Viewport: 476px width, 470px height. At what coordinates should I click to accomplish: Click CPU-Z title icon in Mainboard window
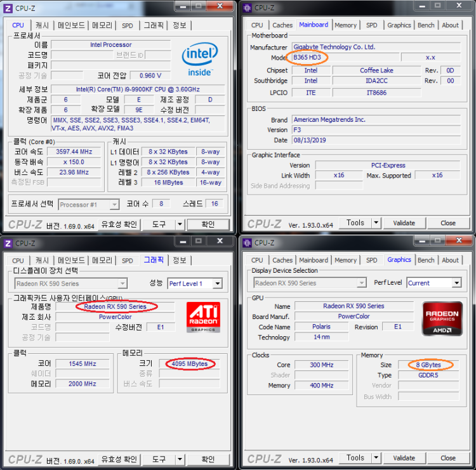[x=247, y=8]
